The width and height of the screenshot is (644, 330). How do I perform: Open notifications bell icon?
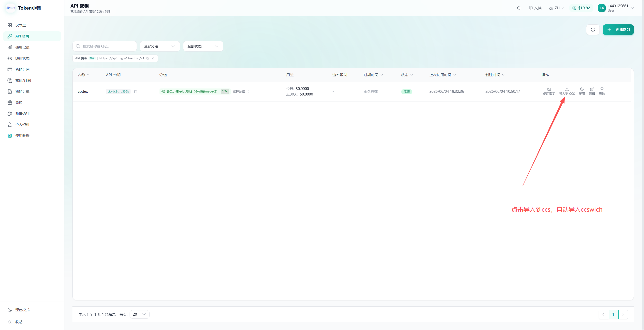tap(519, 8)
